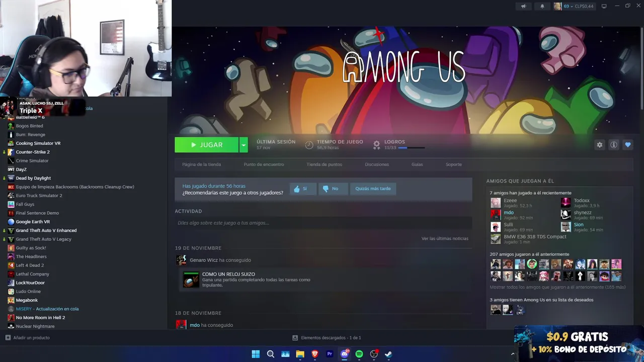
Task: Open Guías tab
Action: pyautogui.click(x=417, y=164)
